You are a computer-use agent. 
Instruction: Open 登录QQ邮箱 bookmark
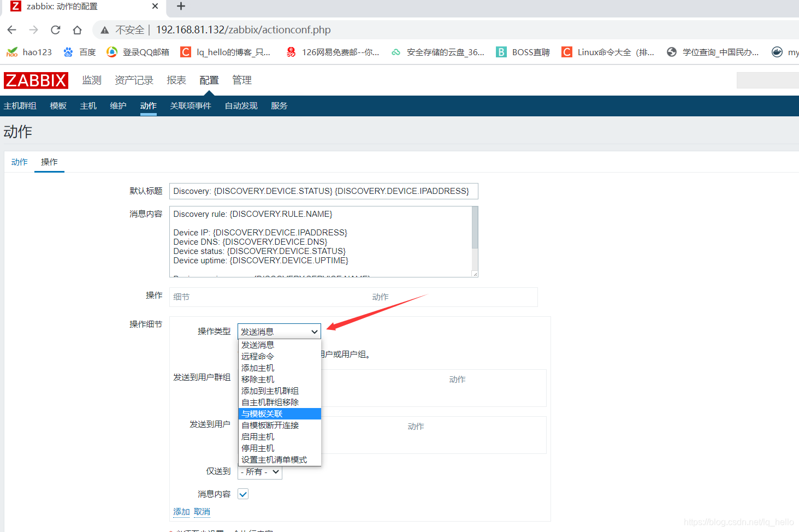(138, 52)
